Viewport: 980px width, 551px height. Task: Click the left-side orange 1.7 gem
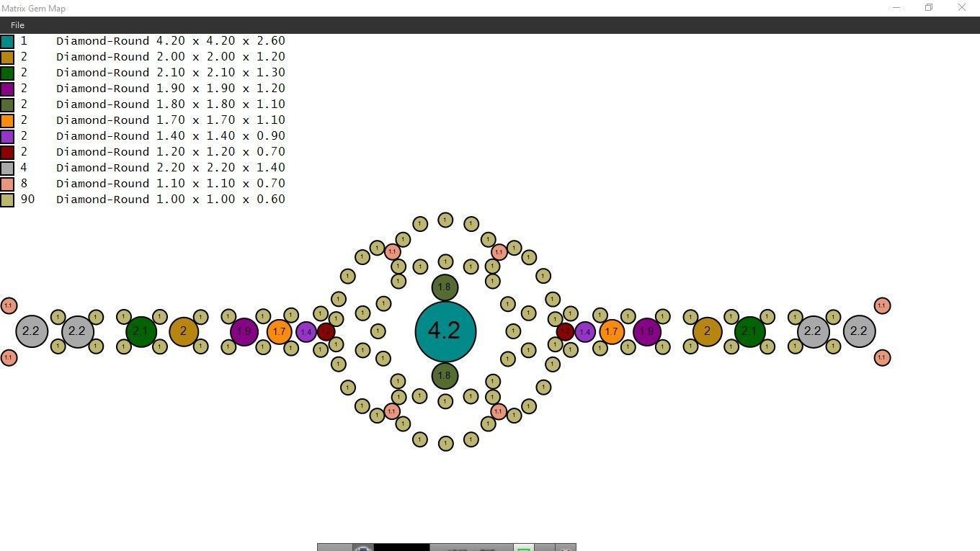[280, 332]
